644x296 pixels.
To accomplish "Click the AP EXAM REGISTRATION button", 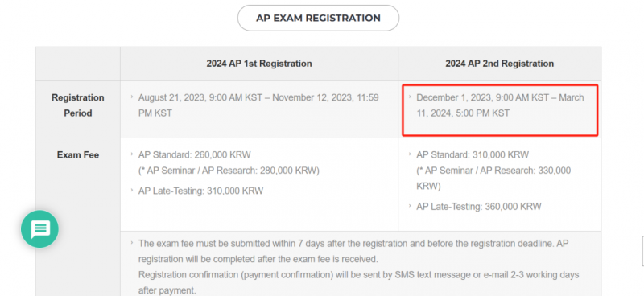I will (318, 18).
